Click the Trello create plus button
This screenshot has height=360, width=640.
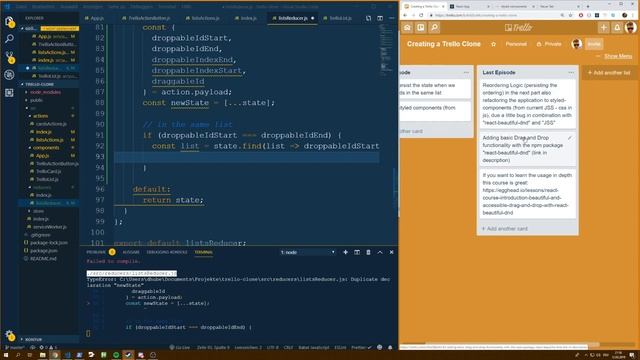[604, 28]
